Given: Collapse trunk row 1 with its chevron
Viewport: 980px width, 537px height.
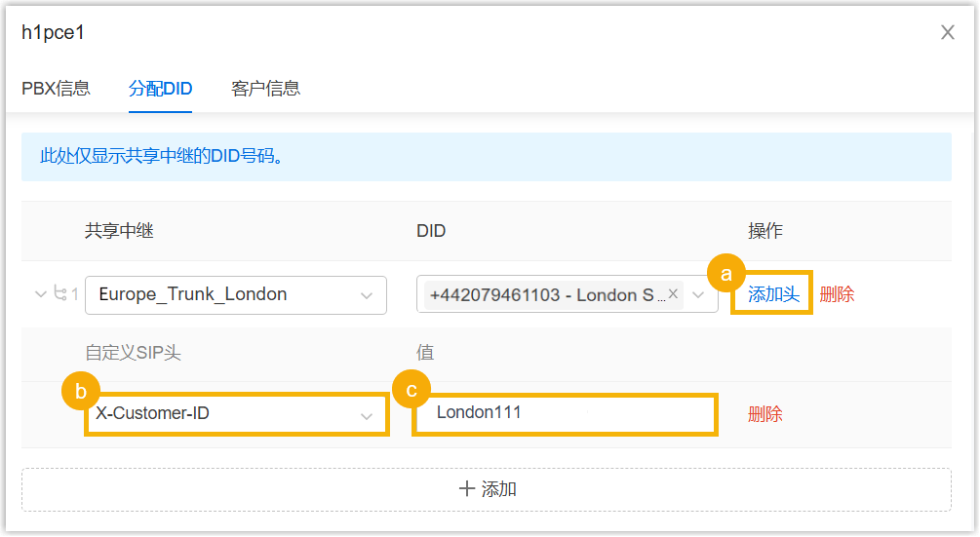Looking at the screenshot, I should point(40,294).
